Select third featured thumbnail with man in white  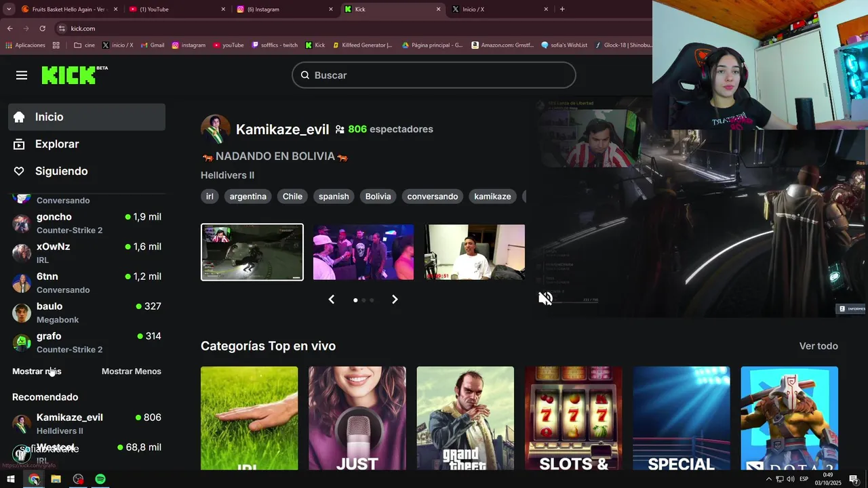coord(475,252)
